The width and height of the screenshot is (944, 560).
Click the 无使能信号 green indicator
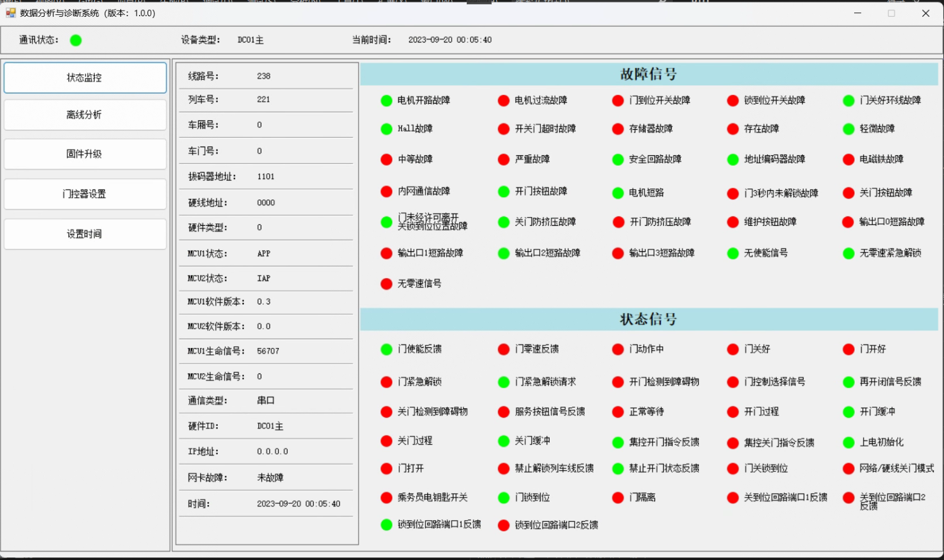733,253
